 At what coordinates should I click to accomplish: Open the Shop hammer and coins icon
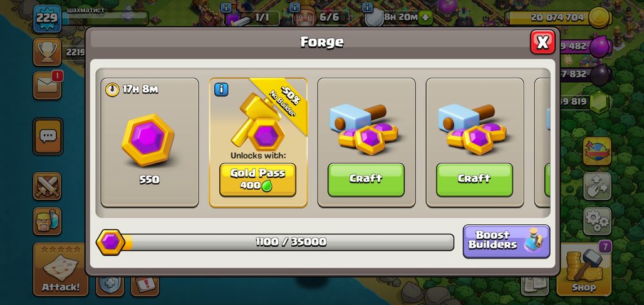(584, 269)
